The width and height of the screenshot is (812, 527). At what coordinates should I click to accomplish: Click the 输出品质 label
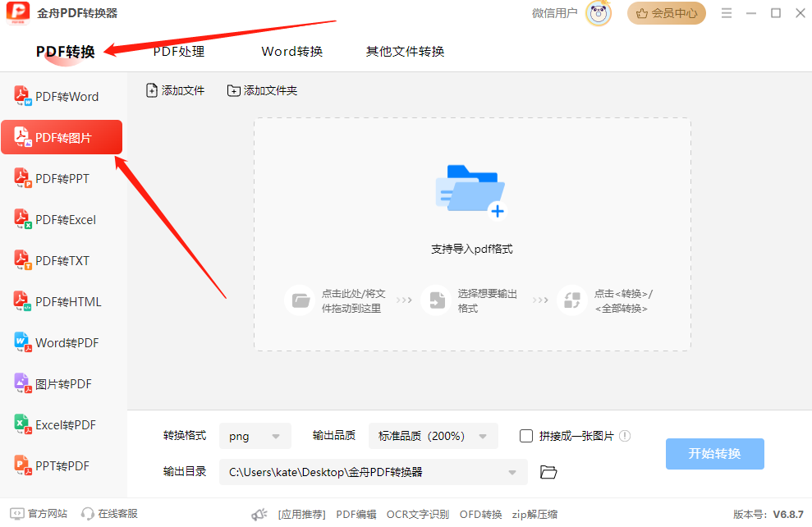(x=334, y=435)
